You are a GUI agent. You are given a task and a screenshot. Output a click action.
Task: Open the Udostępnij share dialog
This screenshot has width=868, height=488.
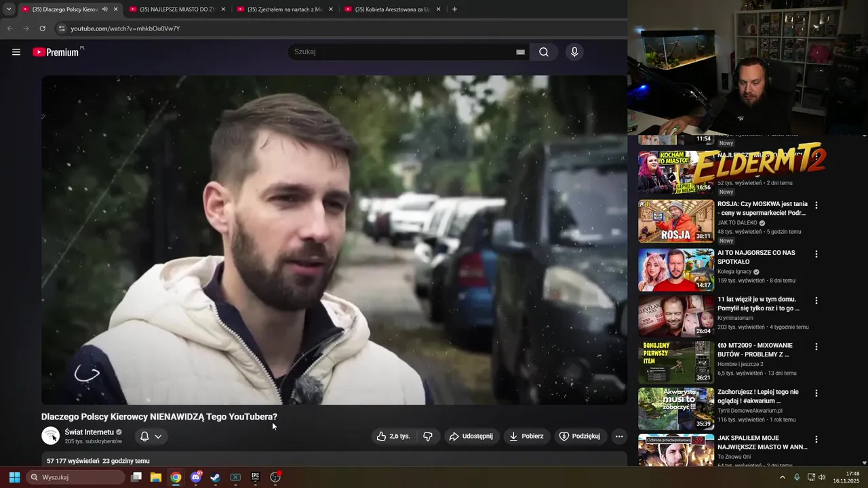point(472,436)
